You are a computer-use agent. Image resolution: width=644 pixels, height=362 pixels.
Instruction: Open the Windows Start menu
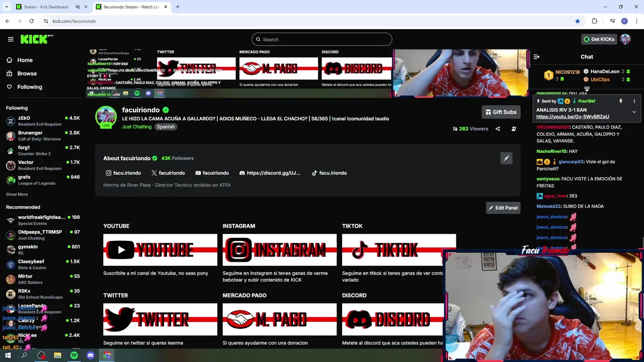point(8,355)
